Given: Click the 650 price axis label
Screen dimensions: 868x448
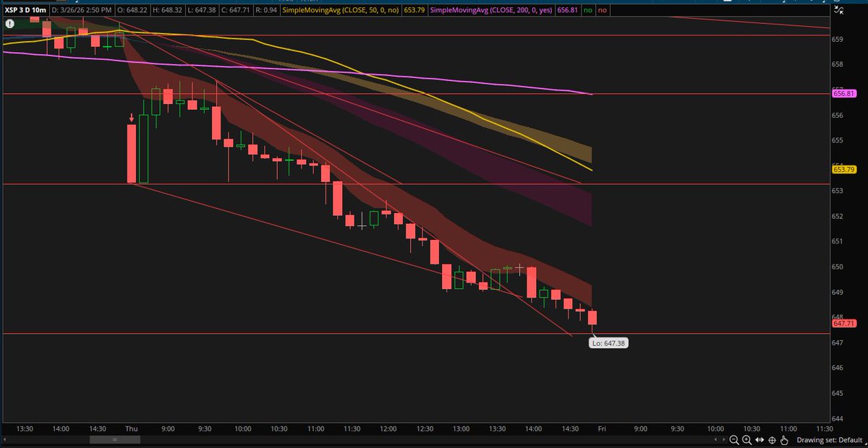Looking at the screenshot, I should 839,267.
